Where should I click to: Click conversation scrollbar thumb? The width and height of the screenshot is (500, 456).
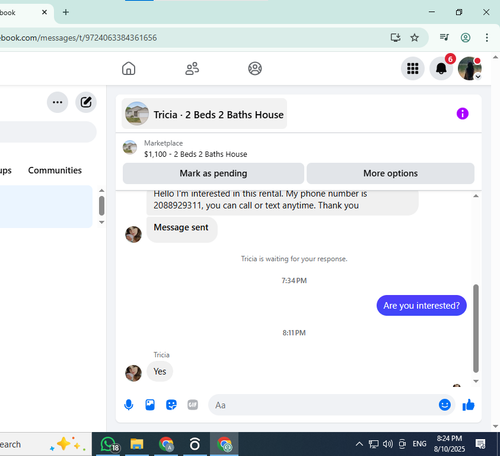[x=476, y=328]
